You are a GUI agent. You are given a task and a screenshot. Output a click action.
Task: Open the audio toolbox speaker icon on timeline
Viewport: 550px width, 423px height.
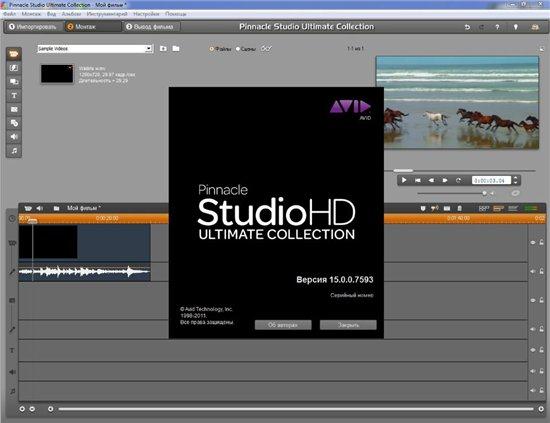point(40,208)
